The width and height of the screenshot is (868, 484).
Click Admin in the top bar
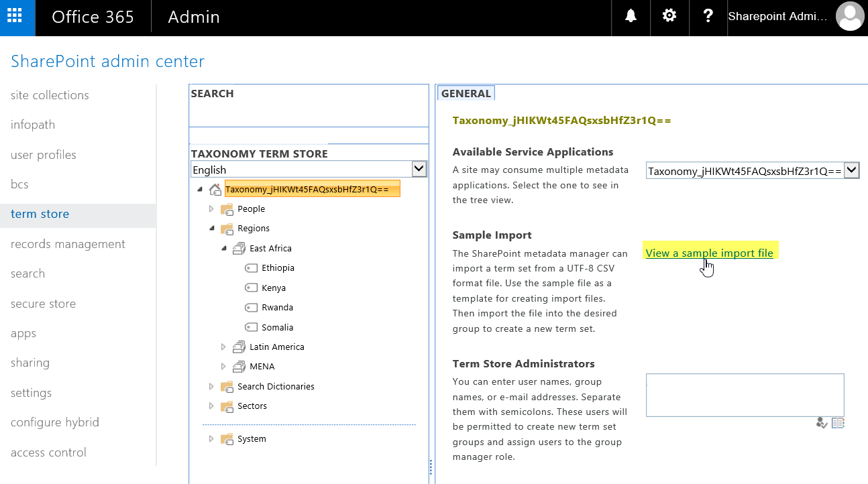[194, 17]
